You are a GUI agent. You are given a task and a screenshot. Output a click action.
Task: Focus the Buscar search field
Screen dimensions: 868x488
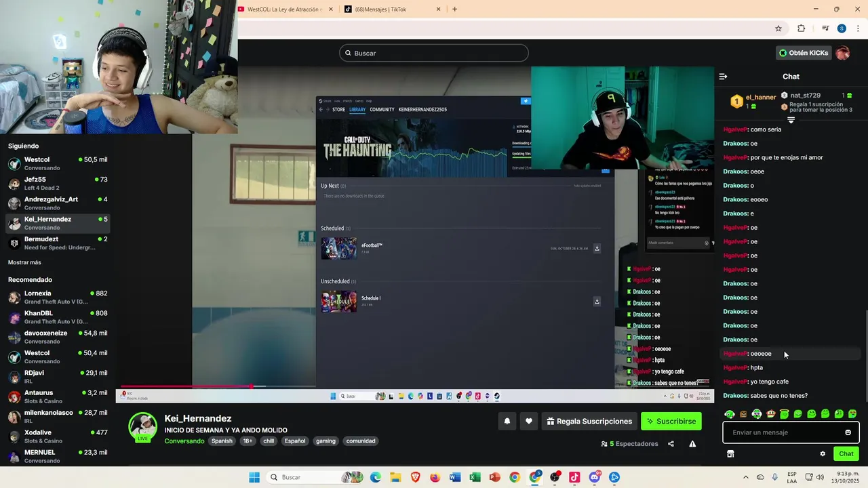point(434,53)
